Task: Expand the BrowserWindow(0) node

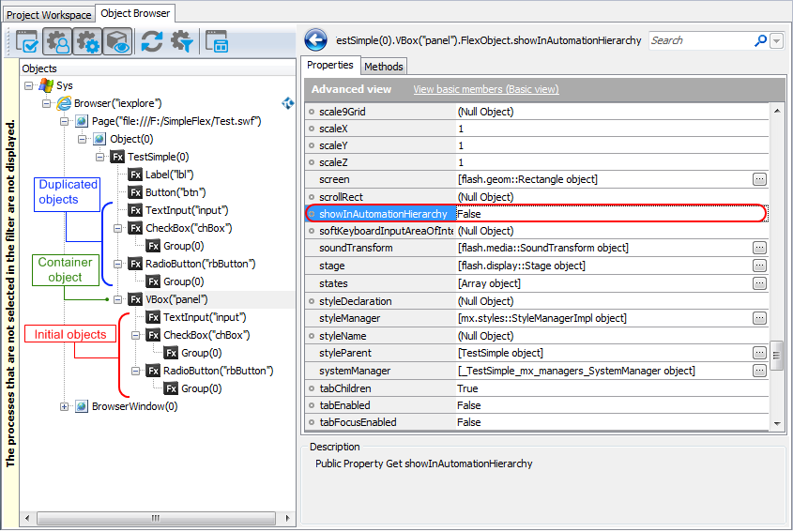Action: [65, 406]
